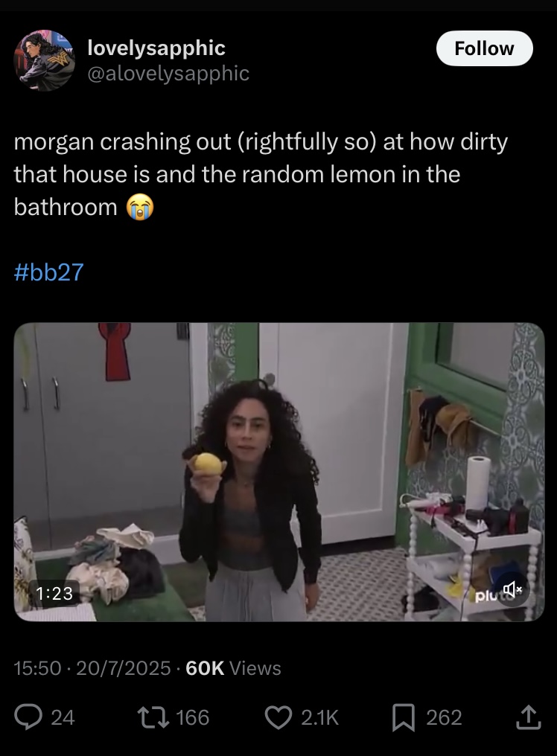View the 2.1K likes count
Screen dimensions: 557x756
[319, 717]
